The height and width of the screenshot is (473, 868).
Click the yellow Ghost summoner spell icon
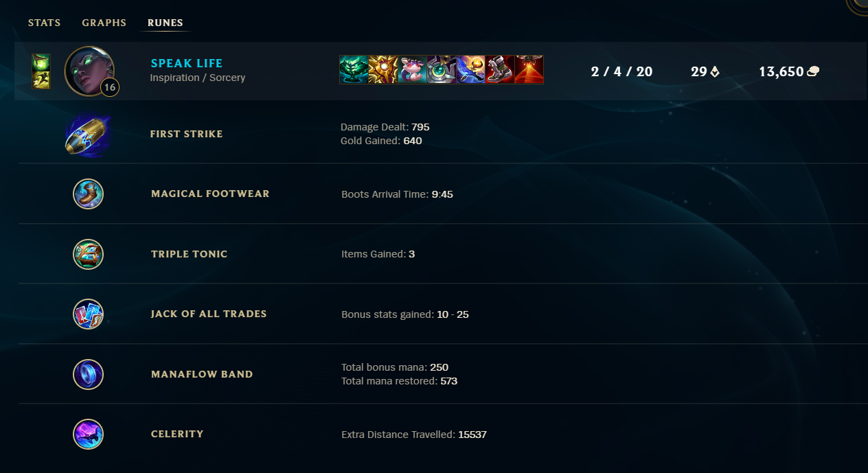tap(41, 80)
